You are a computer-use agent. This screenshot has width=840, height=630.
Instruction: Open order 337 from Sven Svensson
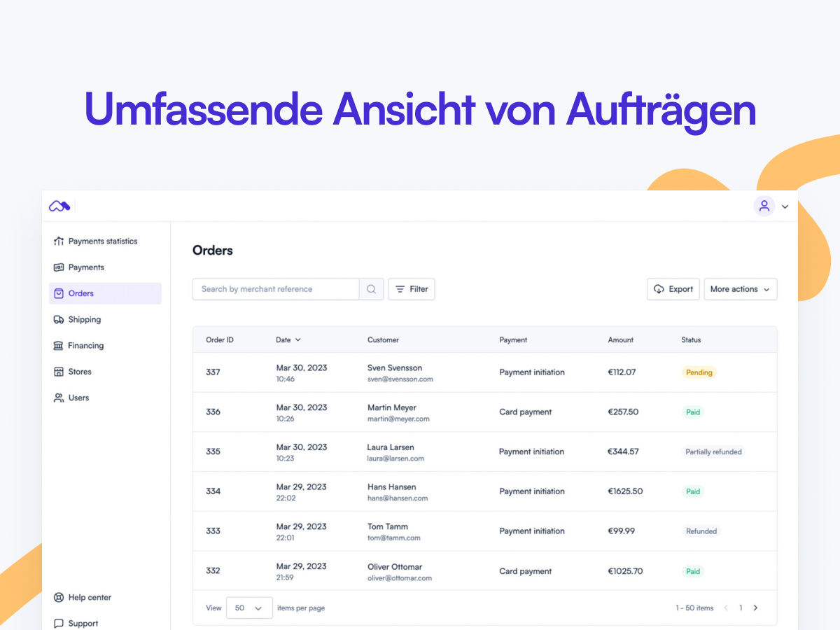tap(213, 372)
